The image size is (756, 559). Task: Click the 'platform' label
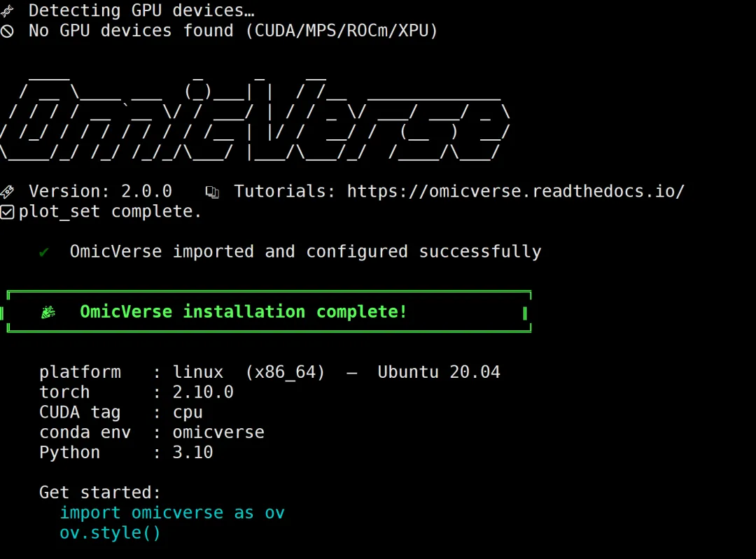tap(80, 372)
